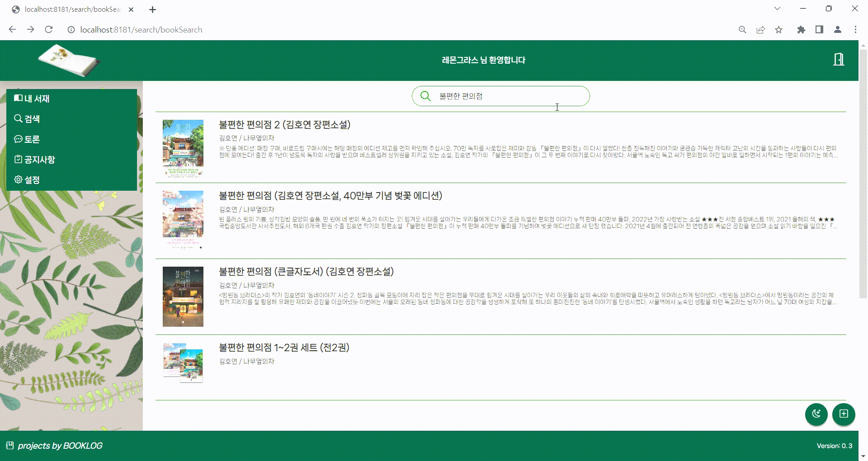Click the 토론 speech bubble icon in sidebar
Viewport: 868px width, 461px height.
tap(19, 139)
